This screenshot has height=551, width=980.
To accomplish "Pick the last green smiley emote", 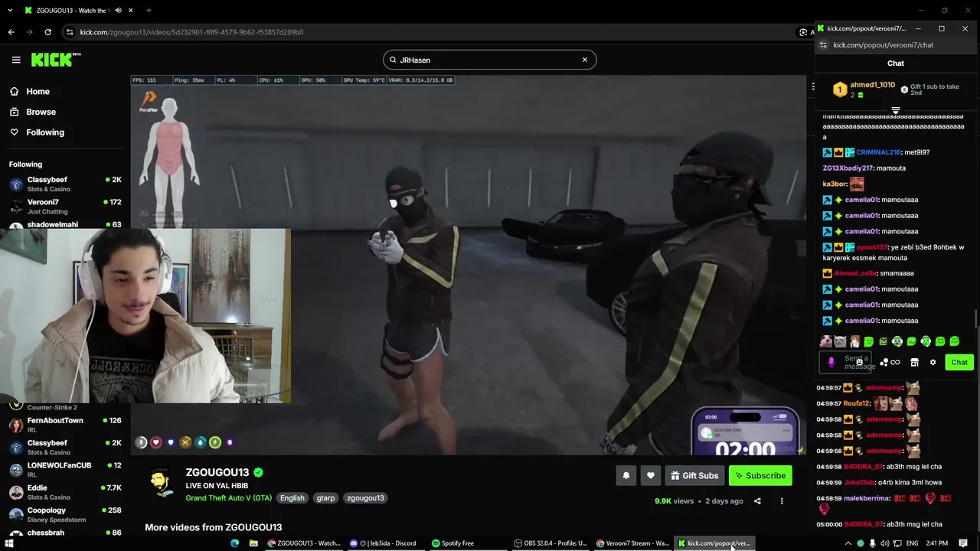I will pos(954,341).
